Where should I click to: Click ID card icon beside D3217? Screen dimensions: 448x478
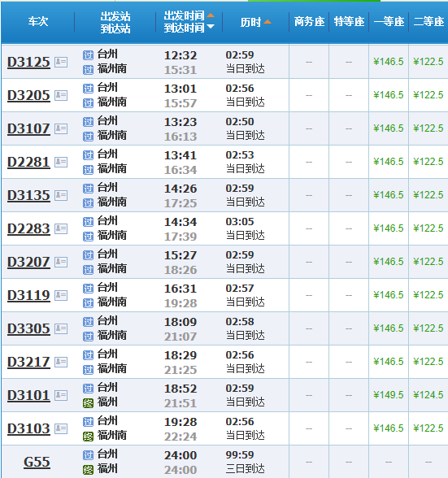(x=61, y=363)
